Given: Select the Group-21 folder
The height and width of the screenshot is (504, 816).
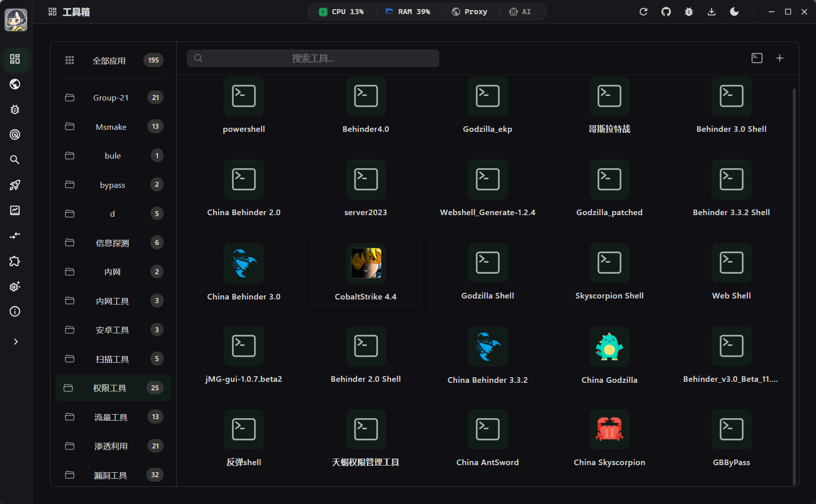Looking at the screenshot, I should click(113, 97).
